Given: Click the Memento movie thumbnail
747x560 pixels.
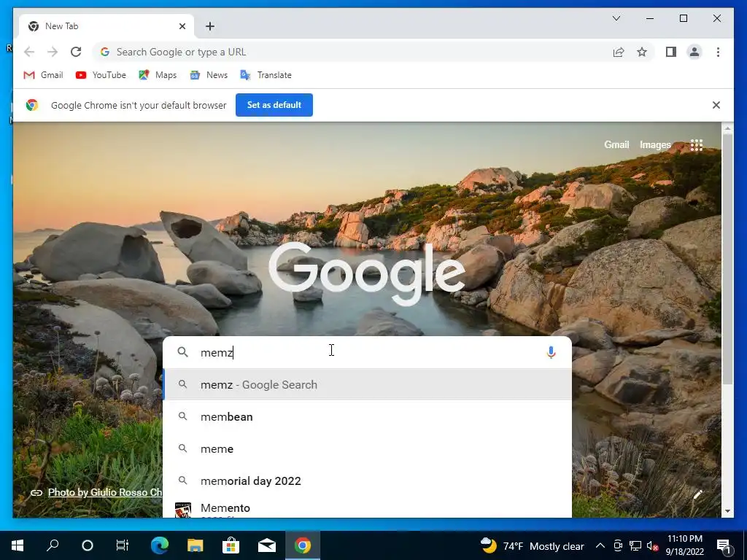Looking at the screenshot, I should [x=183, y=510].
